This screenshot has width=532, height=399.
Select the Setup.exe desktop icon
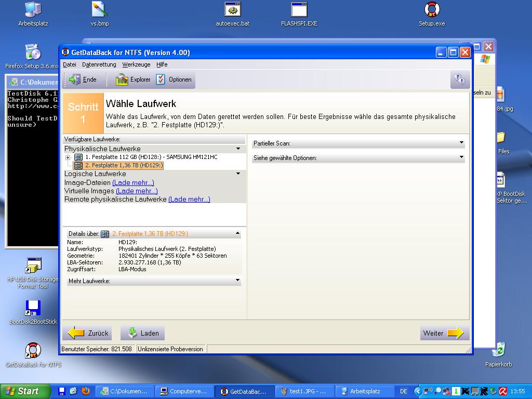(x=432, y=14)
